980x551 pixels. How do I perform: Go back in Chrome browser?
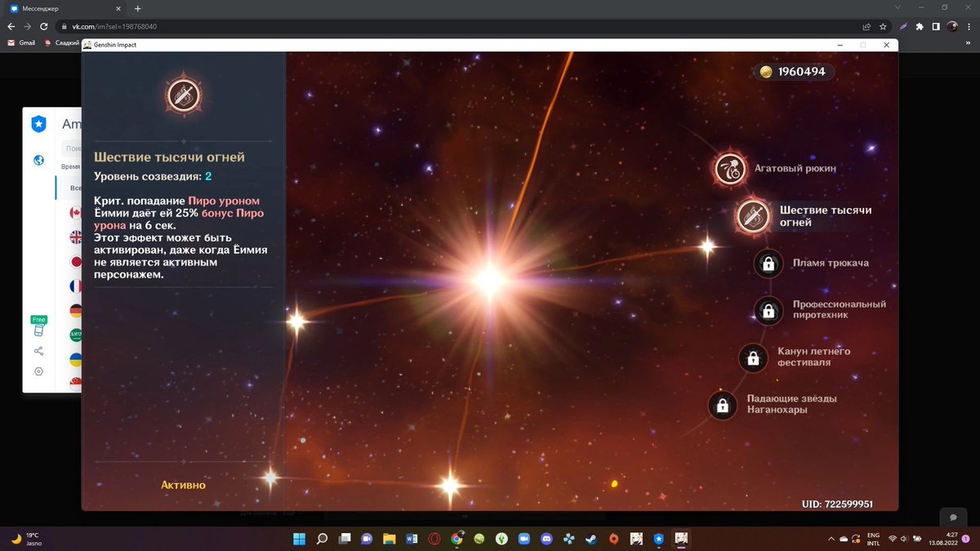point(11,26)
